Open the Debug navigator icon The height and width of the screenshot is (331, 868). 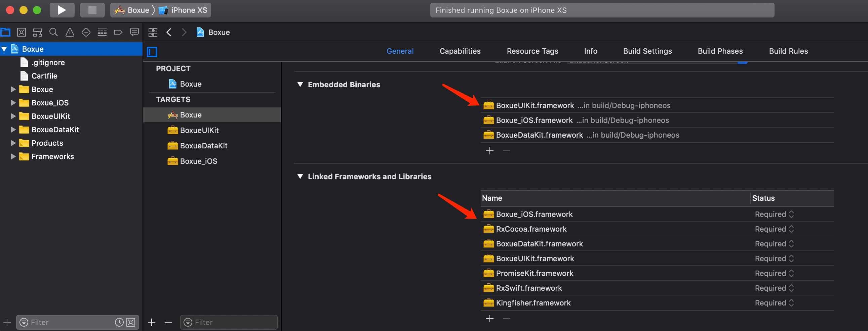(102, 32)
